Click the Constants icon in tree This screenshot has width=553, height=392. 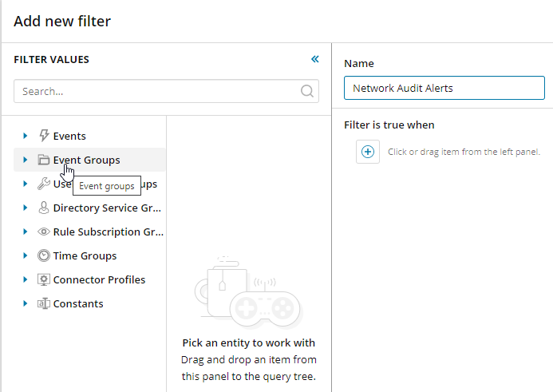45,303
